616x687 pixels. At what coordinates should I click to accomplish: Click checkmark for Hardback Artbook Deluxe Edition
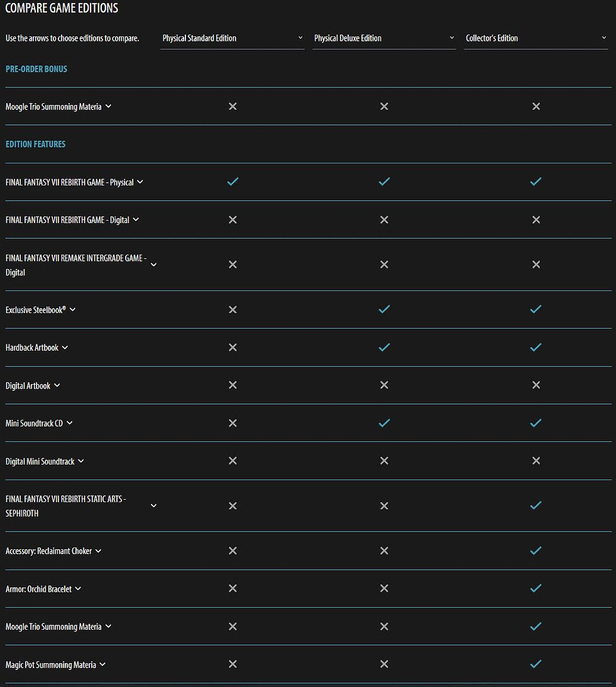pyautogui.click(x=384, y=347)
